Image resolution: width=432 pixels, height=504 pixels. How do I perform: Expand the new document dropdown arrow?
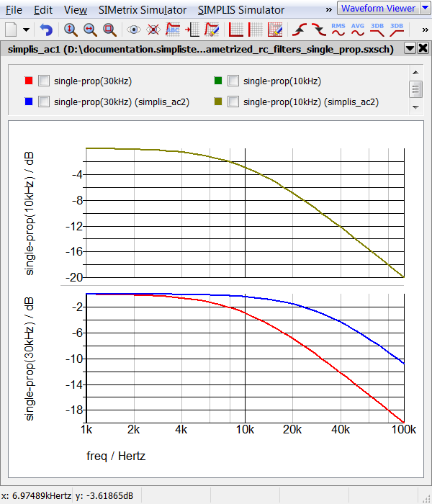click(x=27, y=30)
